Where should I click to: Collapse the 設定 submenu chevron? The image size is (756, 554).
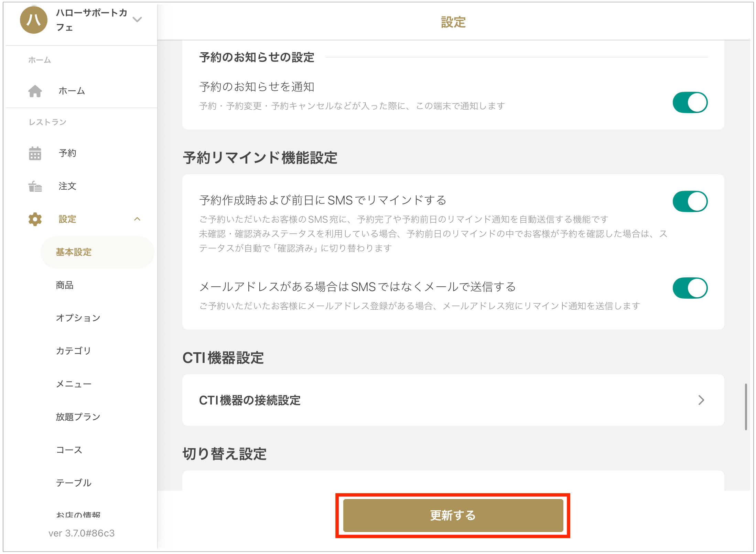coord(137,219)
